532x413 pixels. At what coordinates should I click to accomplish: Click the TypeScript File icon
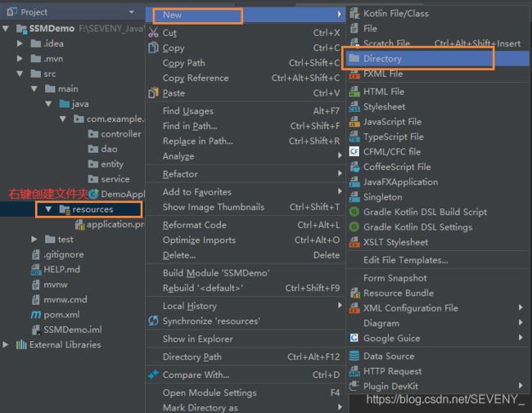[354, 137]
